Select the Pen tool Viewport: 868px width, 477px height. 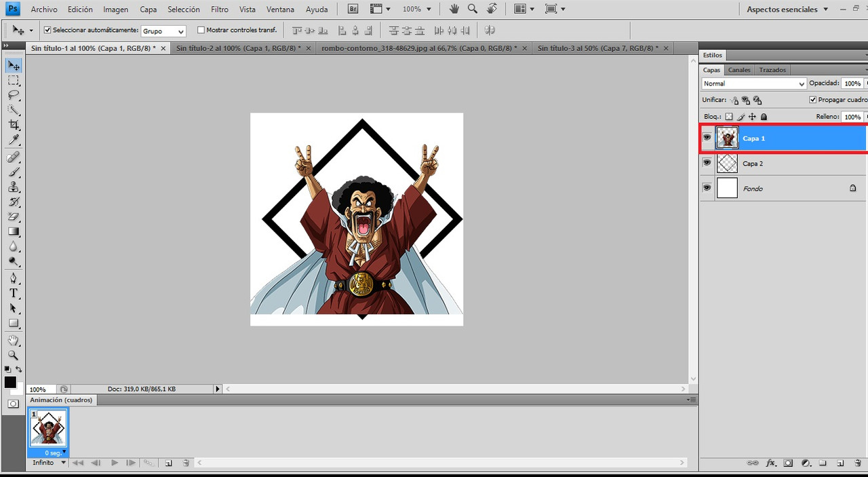pyautogui.click(x=14, y=278)
